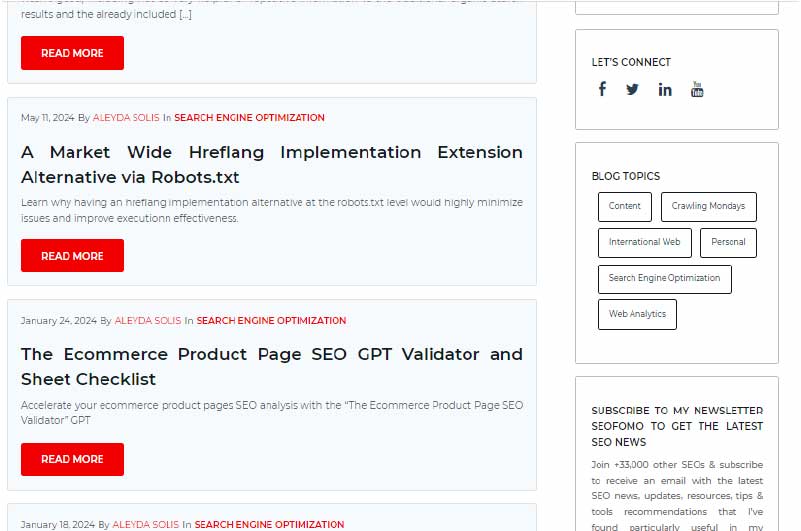The width and height of the screenshot is (801, 531).
Task: Open the Market Wide Hreflang Implementation article title
Action: [x=272, y=165]
